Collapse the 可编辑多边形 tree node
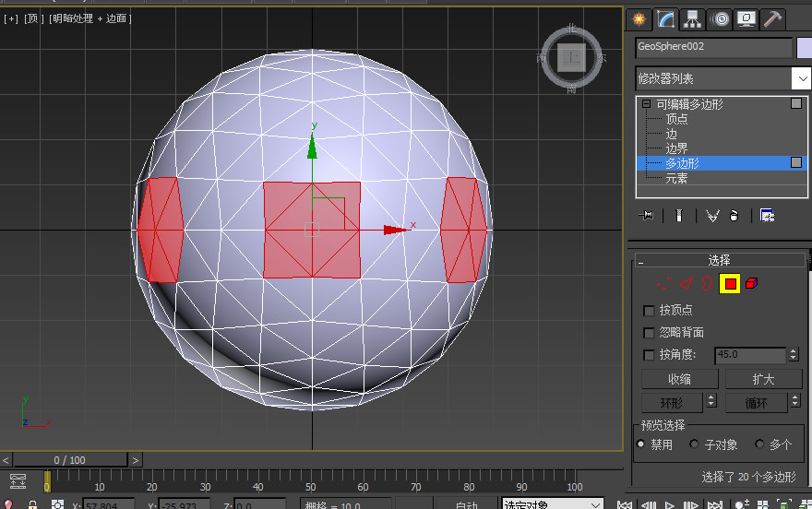The height and width of the screenshot is (509, 812). point(647,105)
